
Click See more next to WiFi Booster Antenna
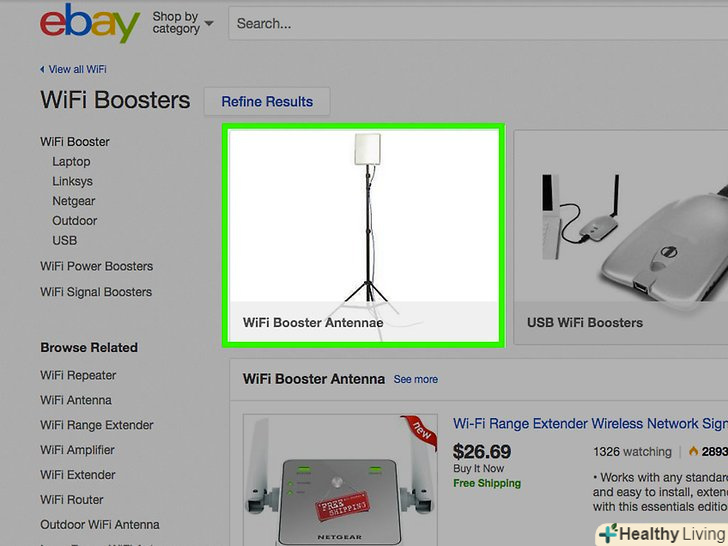click(416, 379)
